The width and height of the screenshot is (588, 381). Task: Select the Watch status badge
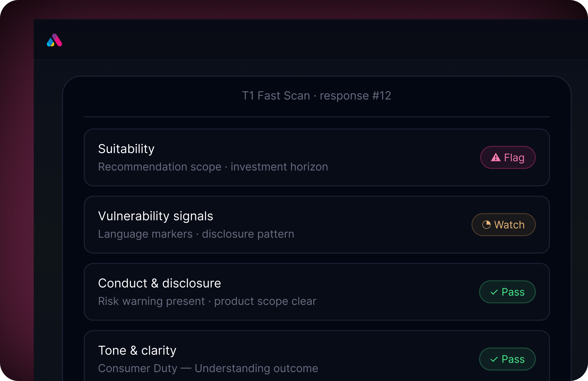tap(503, 225)
